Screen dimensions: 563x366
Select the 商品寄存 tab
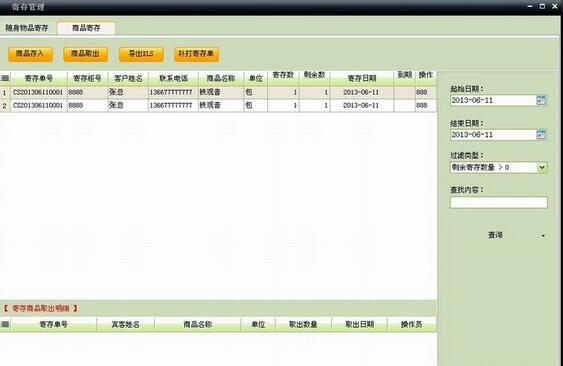pyautogui.click(x=86, y=28)
